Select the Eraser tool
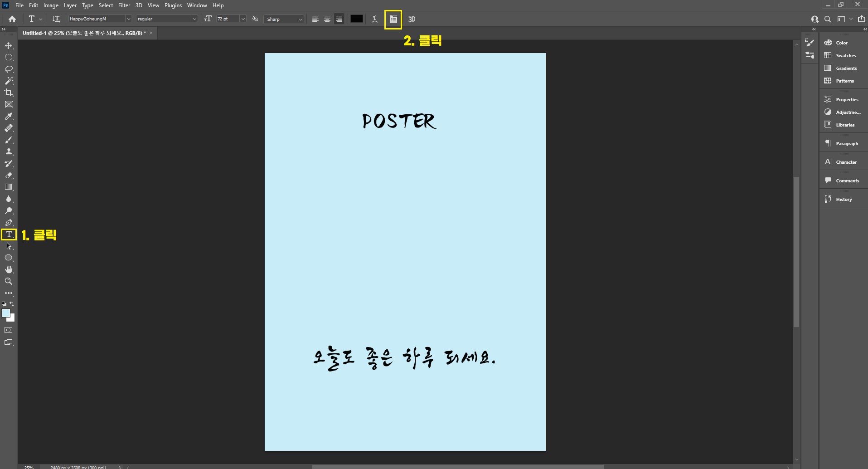 (9, 175)
